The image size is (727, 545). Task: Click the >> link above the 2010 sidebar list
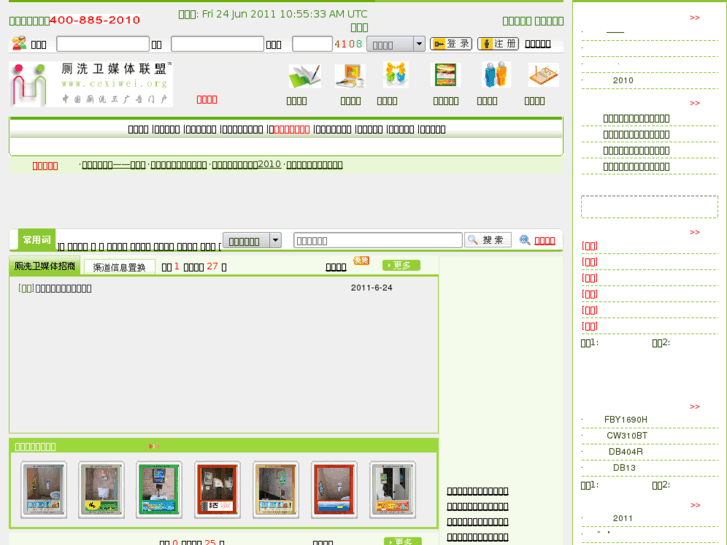click(x=695, y=18)
